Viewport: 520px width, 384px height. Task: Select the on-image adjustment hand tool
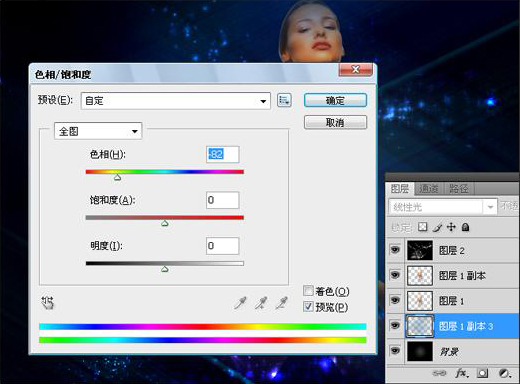[x=48, y=303]
